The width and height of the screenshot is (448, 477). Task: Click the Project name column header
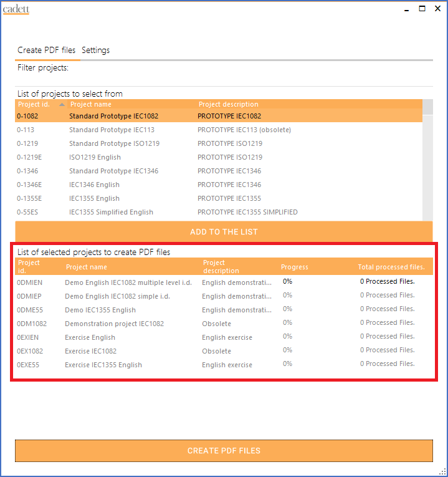(91, 105)
